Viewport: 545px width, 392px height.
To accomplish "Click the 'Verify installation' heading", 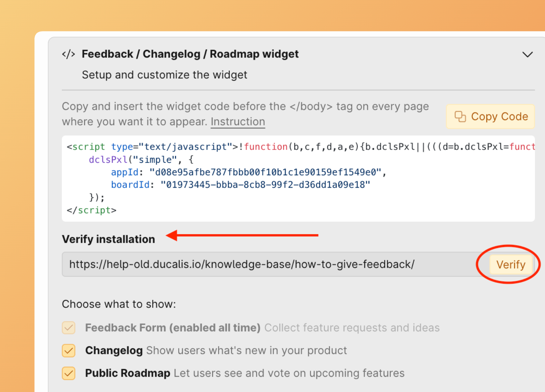I will [108, 239].
